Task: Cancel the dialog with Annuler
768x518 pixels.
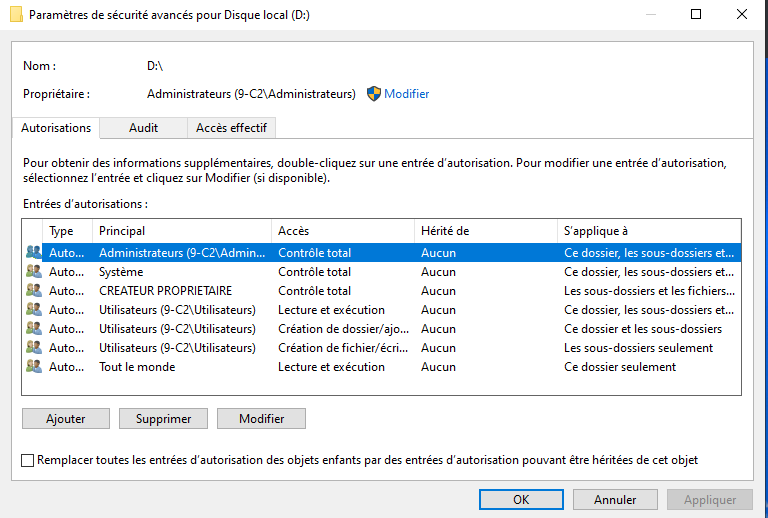Action: [x=615, y=499]
